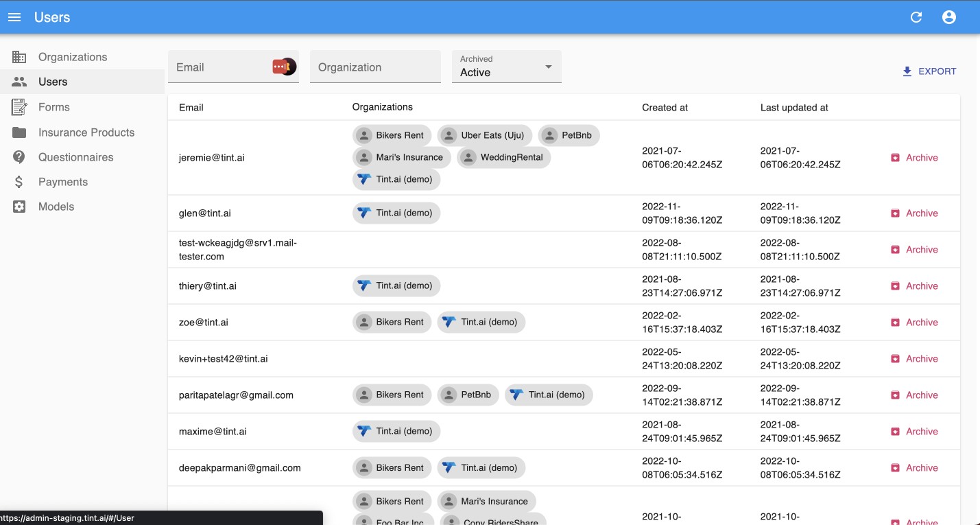Click archive icon in deepakparmani row

point(895,468)
